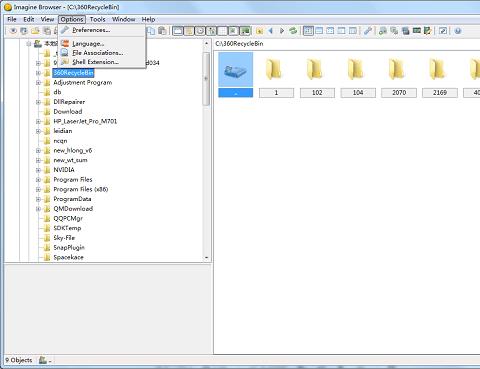480x369 pixels.
Task: Click the Paste clipboard toolbar icon
Action: click(x=162, y=31)
